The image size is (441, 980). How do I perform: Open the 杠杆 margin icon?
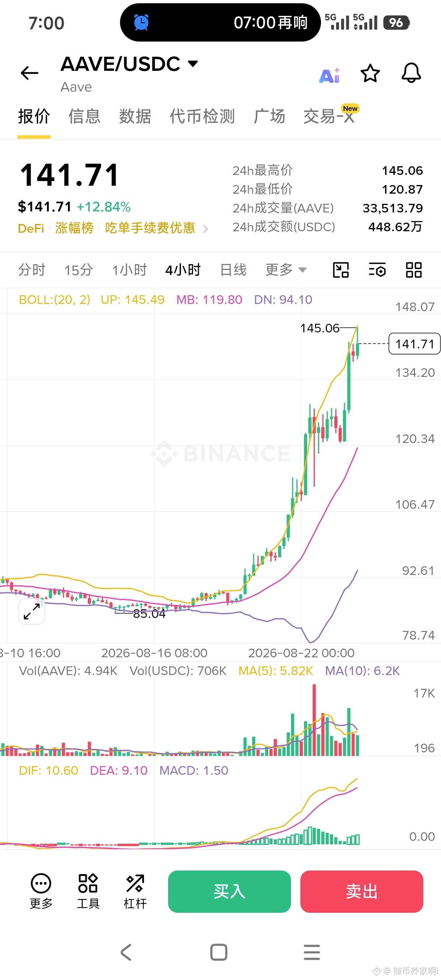(135, 891)
